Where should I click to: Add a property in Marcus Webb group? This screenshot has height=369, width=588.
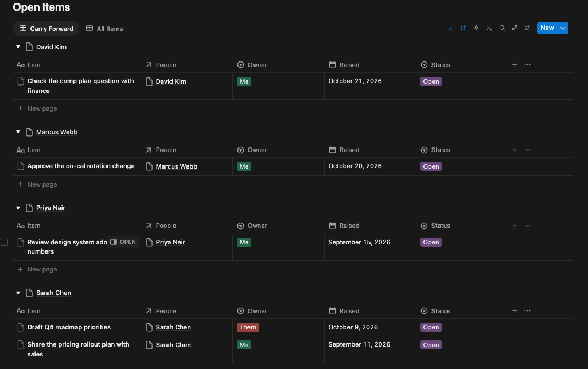pos(515,150)
